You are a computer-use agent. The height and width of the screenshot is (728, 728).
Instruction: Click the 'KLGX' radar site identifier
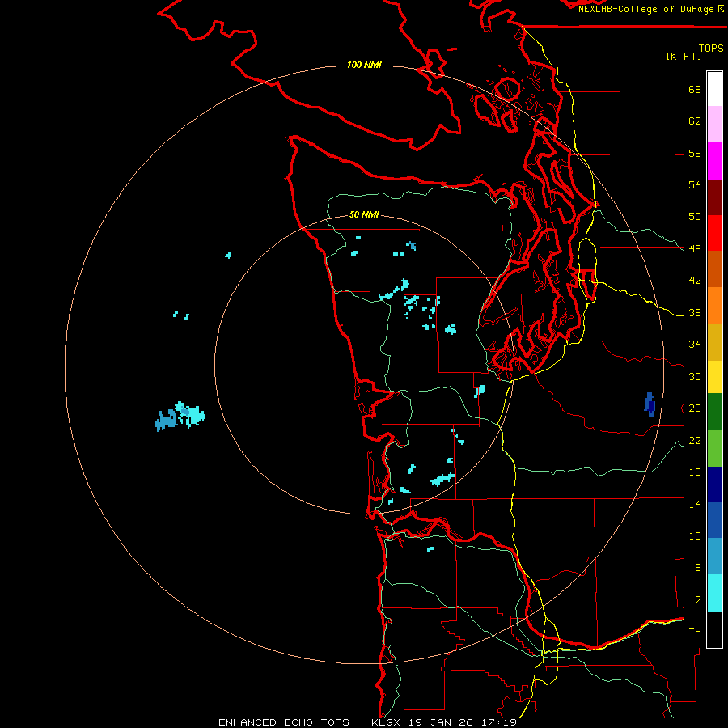tap(385, 722)
